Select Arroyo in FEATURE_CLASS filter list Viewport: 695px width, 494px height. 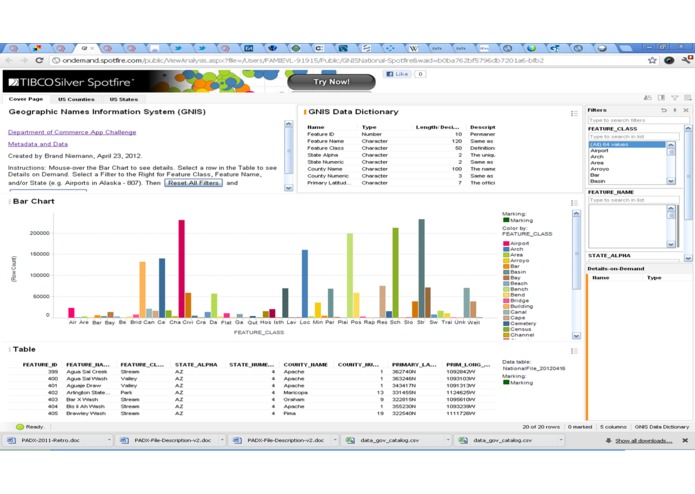[600, 169]
